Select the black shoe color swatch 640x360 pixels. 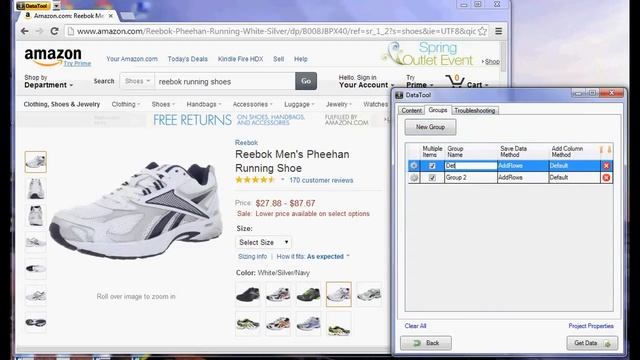pyautogui.click(x=248, y=294)
